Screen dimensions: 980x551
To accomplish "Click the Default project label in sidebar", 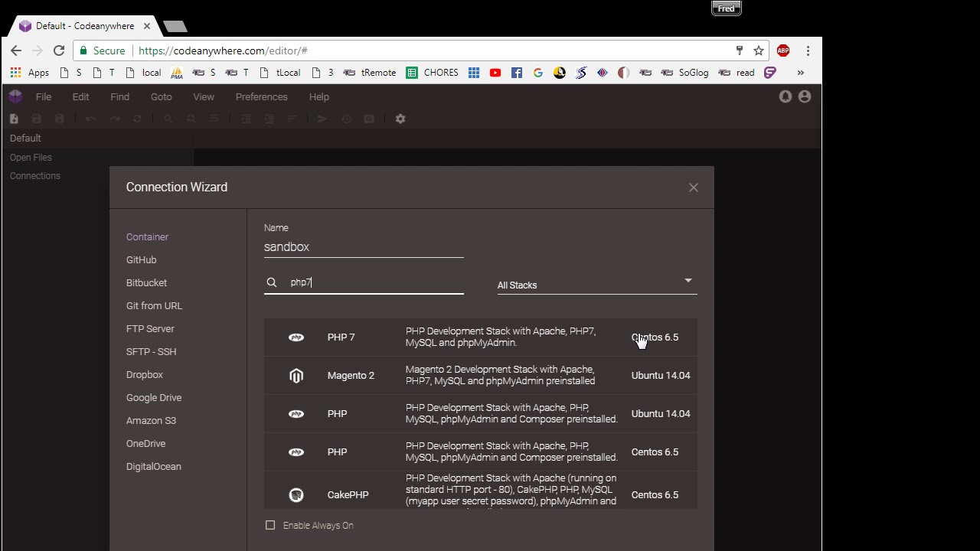I will [25, 139].
